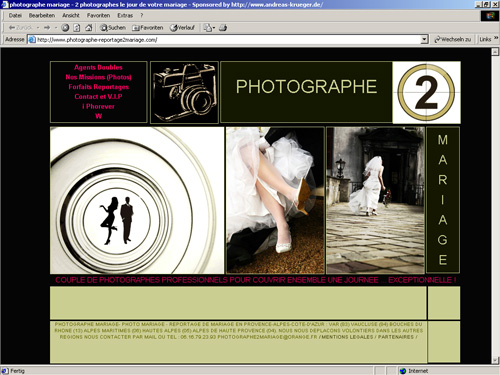The width and height of the screenshot is (500, 375).
Task: Open the Favoriten toolbar button
Action: tap(148, 28)
